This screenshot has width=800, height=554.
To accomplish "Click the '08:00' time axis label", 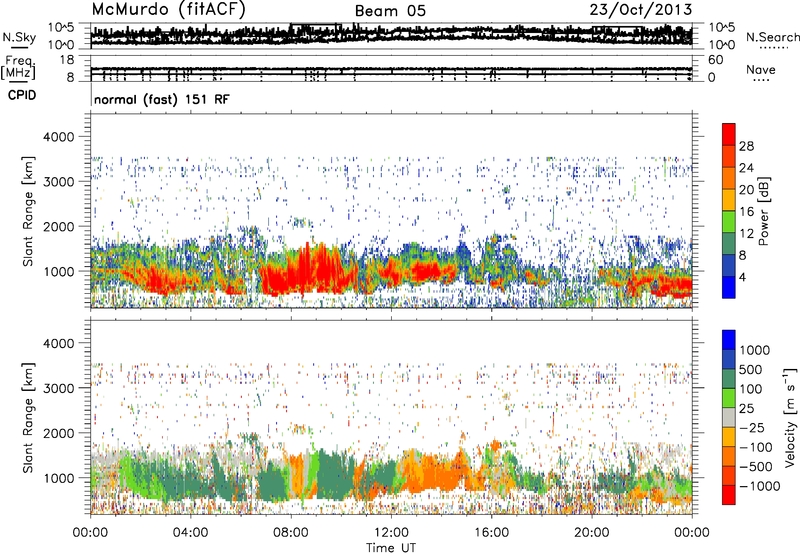I will click(290, 532).
